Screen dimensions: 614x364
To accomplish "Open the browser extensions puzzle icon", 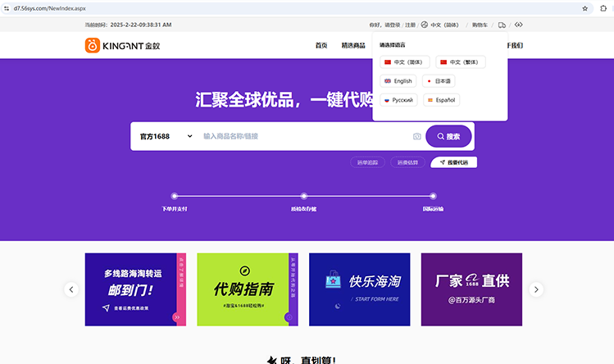I will click(603, 7).
